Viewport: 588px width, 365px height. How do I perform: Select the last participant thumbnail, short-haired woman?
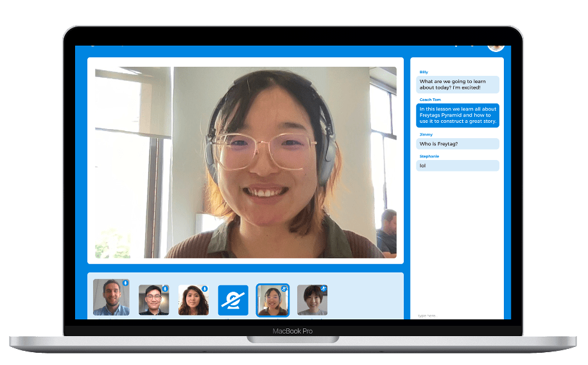[x=313, y=299]
